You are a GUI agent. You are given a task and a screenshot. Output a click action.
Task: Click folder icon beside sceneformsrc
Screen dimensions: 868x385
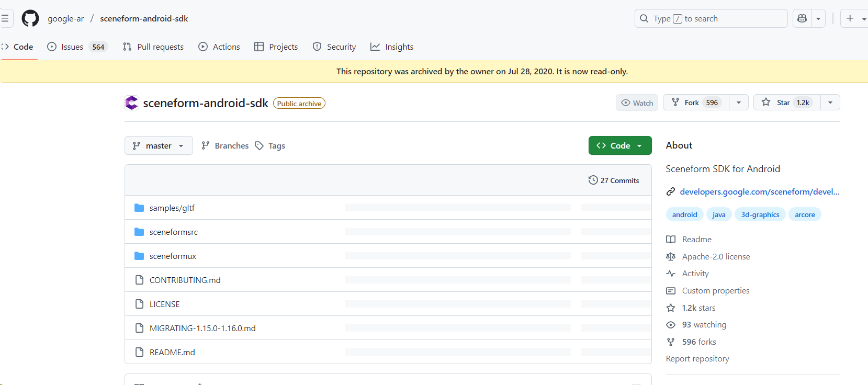(x=139, y=232)
